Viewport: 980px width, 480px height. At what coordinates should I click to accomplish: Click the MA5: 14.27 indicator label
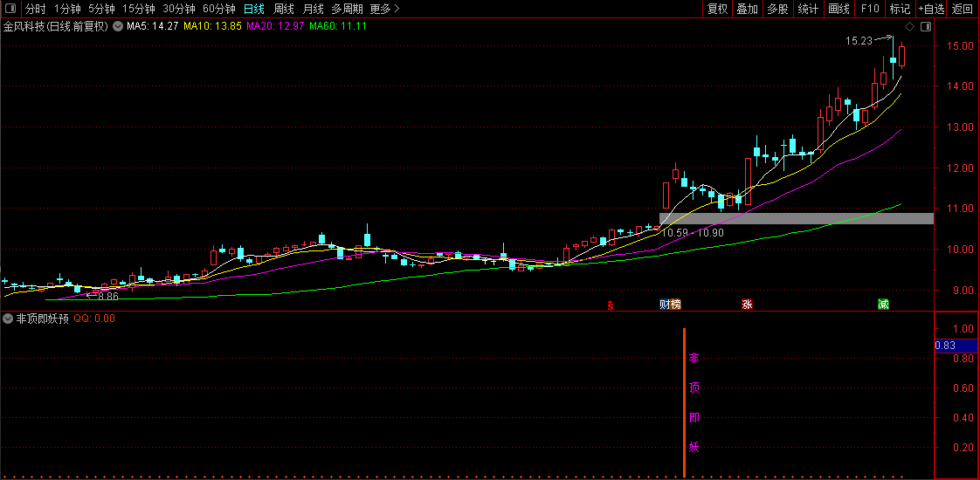click(x=153, y=27)
